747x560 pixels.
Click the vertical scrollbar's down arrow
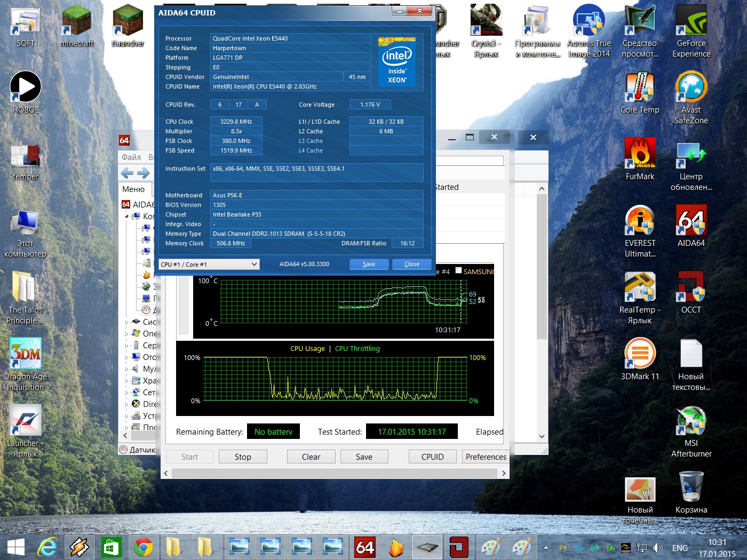pyautogui.click(x=542, y=436)
